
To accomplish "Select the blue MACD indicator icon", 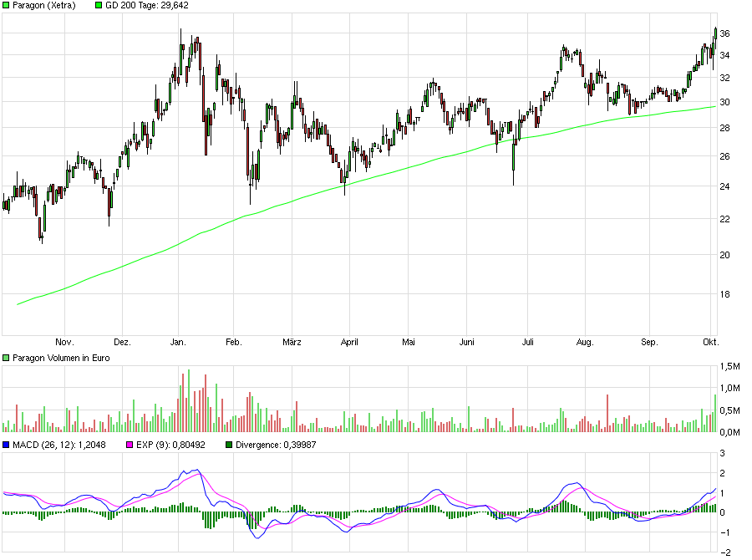I will [x=7, y=444].
